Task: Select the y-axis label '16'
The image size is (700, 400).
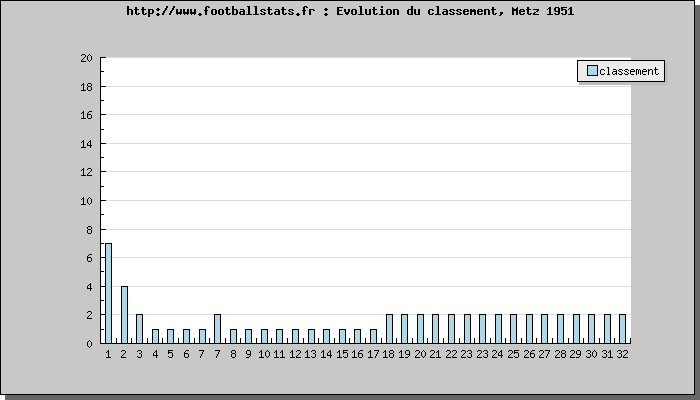Action: coord(86,115)
